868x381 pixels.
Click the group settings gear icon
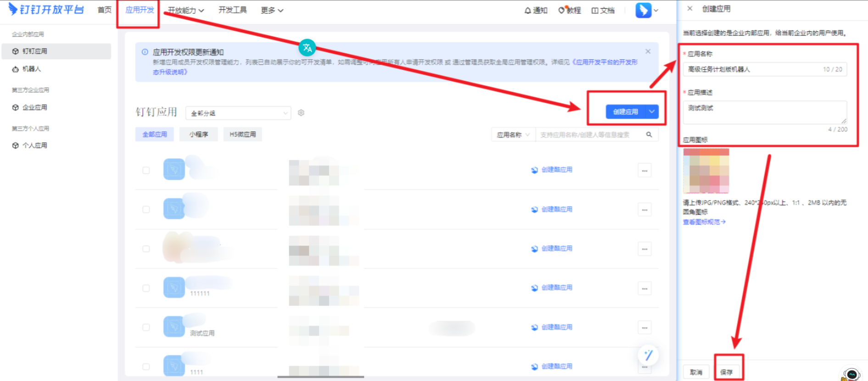(301, 112)
